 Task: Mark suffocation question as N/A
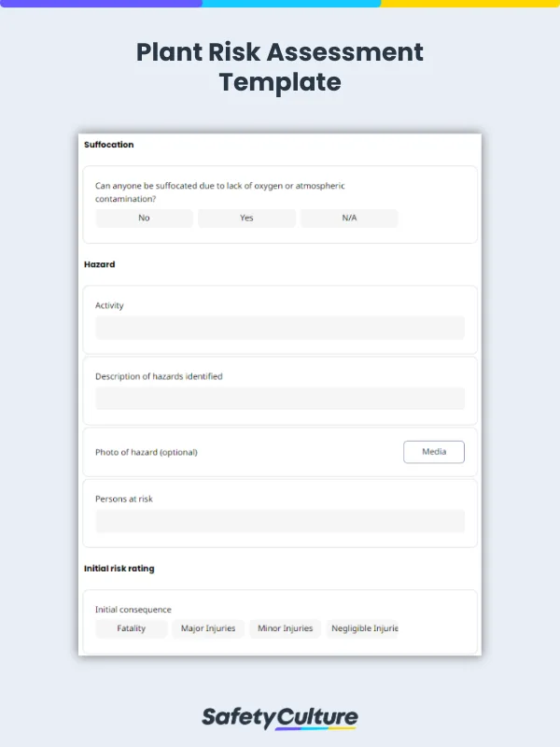pyautogui.click(x=349, y=218)
